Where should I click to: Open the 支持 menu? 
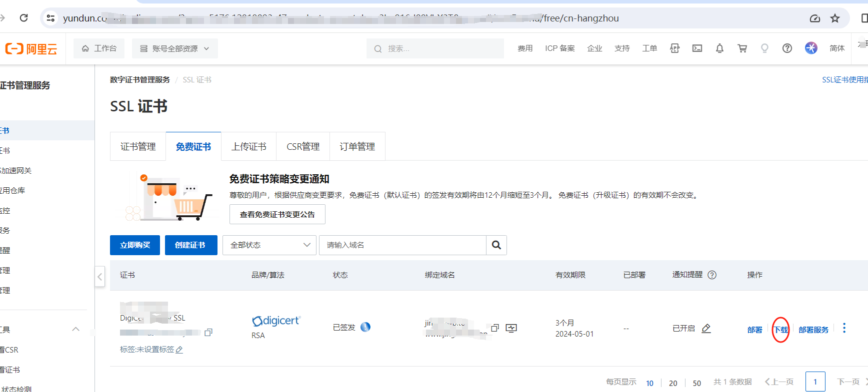coord(622,48)
